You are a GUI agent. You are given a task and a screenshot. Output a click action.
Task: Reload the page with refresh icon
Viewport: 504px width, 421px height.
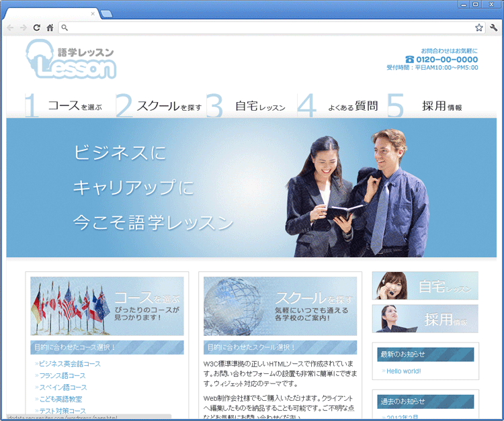pos(37,28)
